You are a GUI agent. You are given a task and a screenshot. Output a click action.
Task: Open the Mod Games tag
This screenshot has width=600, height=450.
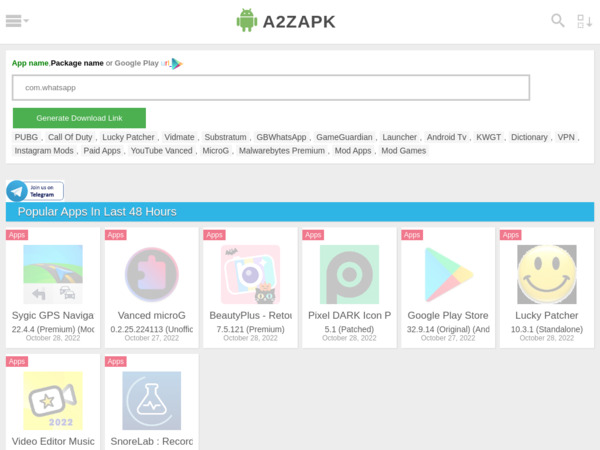(404, 151)
